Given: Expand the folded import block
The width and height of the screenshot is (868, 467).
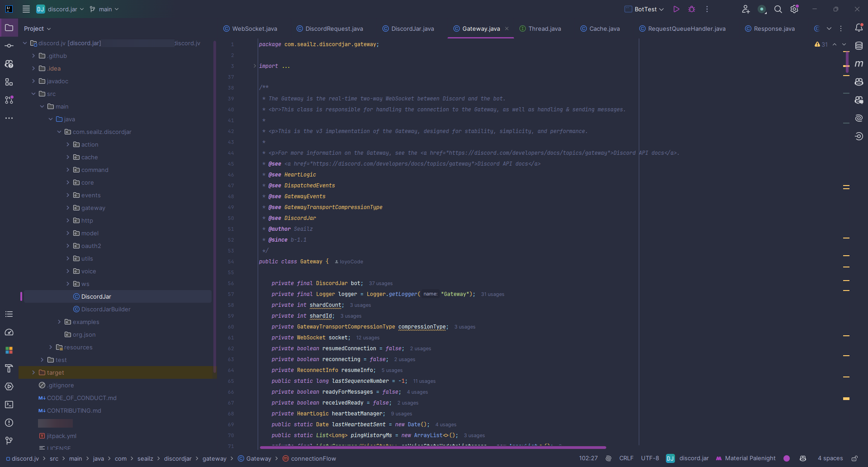Looking at the screenshot, I should point(255,66).
